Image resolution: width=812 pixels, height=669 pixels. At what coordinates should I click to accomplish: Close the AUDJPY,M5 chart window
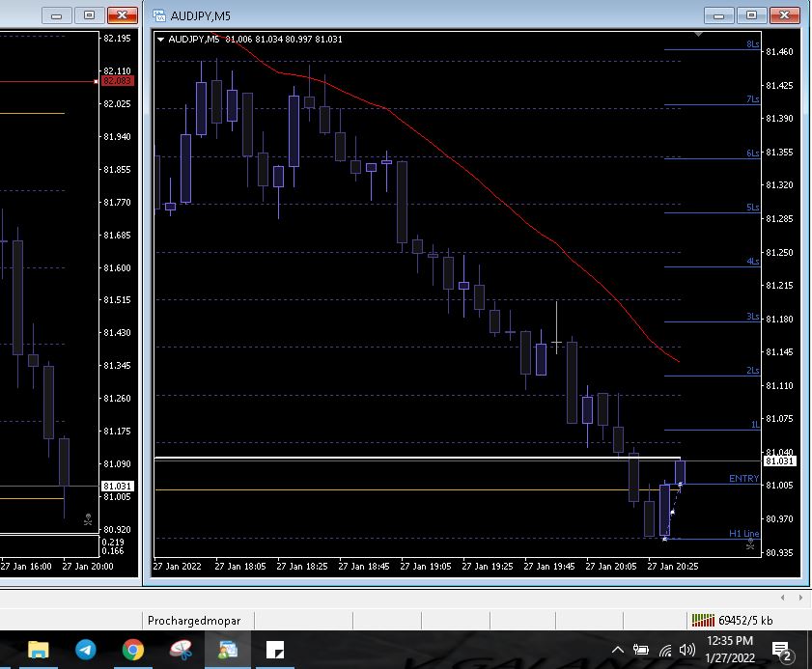point(785,15)
